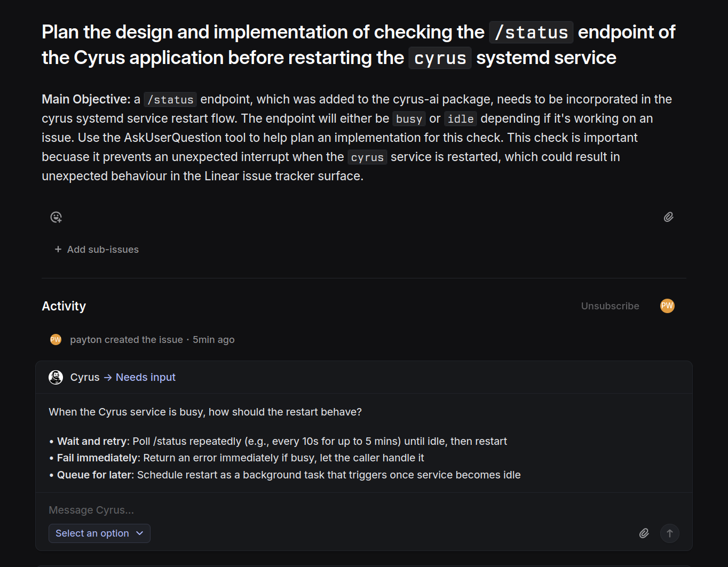Open the 'Select an option' dropdown
Screen dimensions: 728x567
tap(99, 533)
